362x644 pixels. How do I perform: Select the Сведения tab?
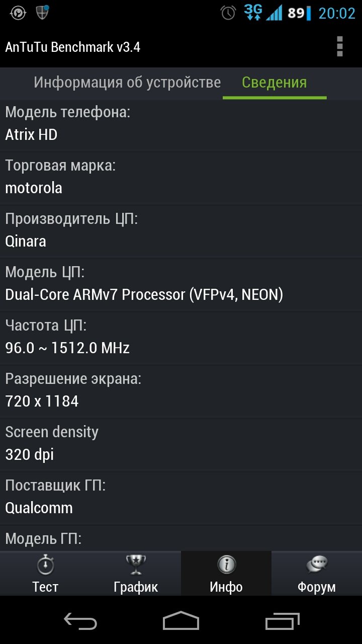(x=275, y=83)
